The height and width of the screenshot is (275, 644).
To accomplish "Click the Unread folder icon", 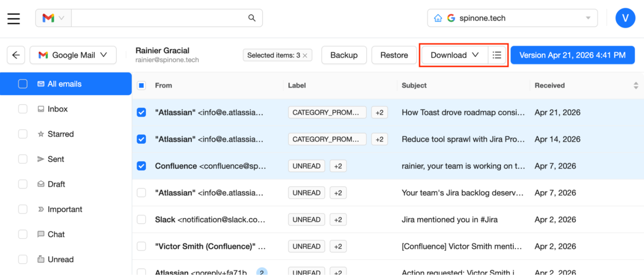I will [x=41, y=259].
